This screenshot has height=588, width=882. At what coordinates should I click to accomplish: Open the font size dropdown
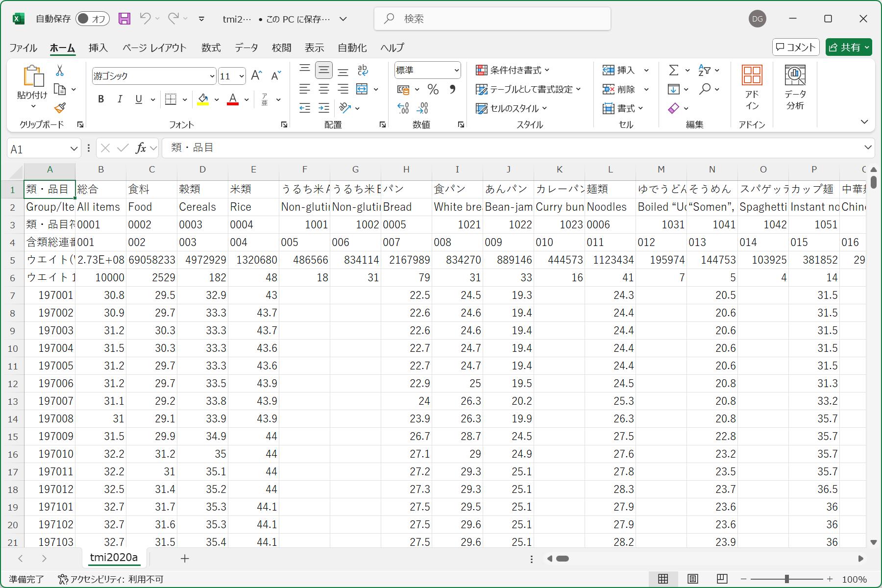(x=242, y=76)
